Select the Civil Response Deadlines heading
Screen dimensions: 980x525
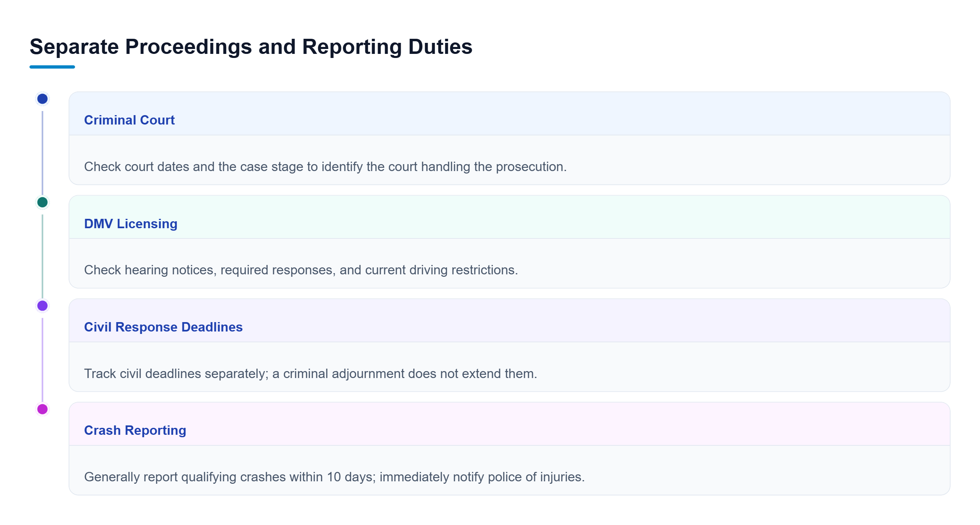point(163,327)
